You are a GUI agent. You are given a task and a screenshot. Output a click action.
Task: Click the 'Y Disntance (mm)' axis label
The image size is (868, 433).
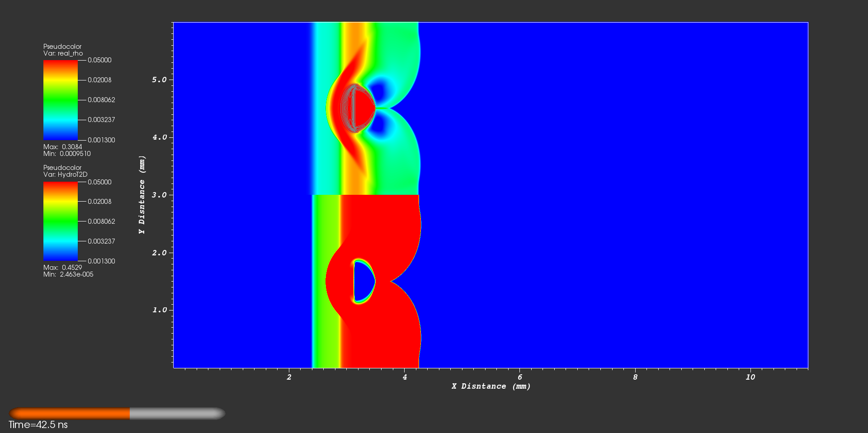point(142,195)
